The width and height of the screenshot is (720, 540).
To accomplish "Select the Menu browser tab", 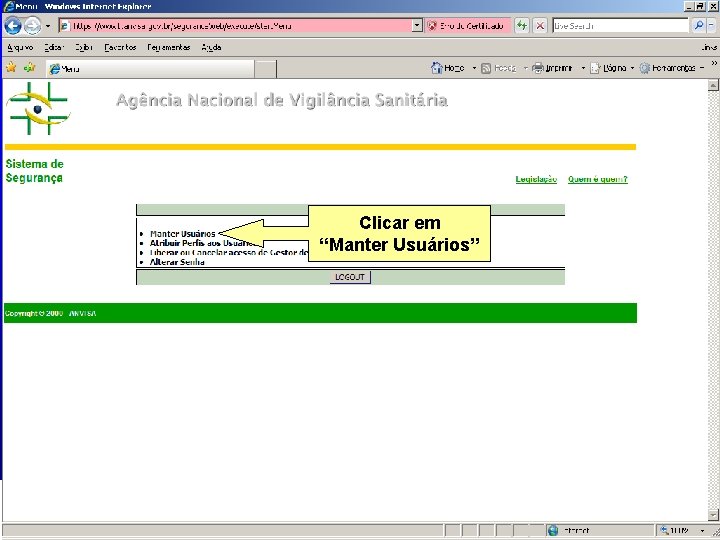I will click(151, 69).
